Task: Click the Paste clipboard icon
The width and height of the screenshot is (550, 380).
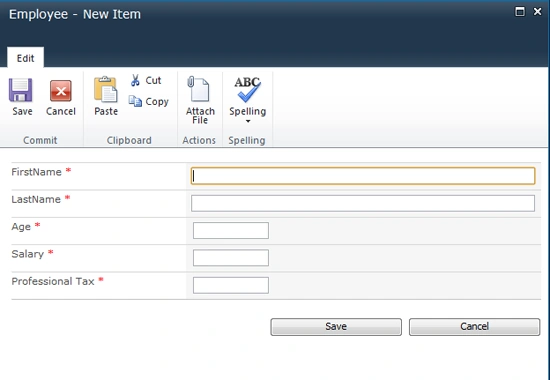Action: click(106, 89)
